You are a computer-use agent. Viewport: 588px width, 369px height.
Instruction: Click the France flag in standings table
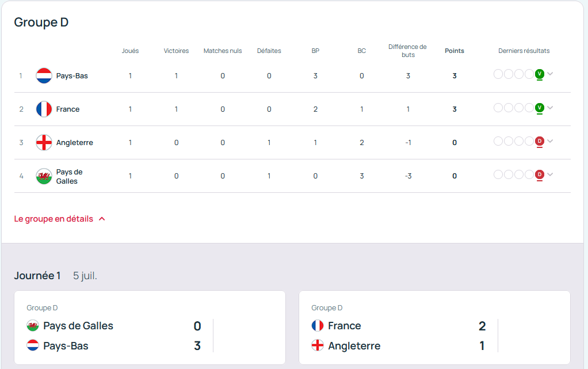[x=44, y=109]
